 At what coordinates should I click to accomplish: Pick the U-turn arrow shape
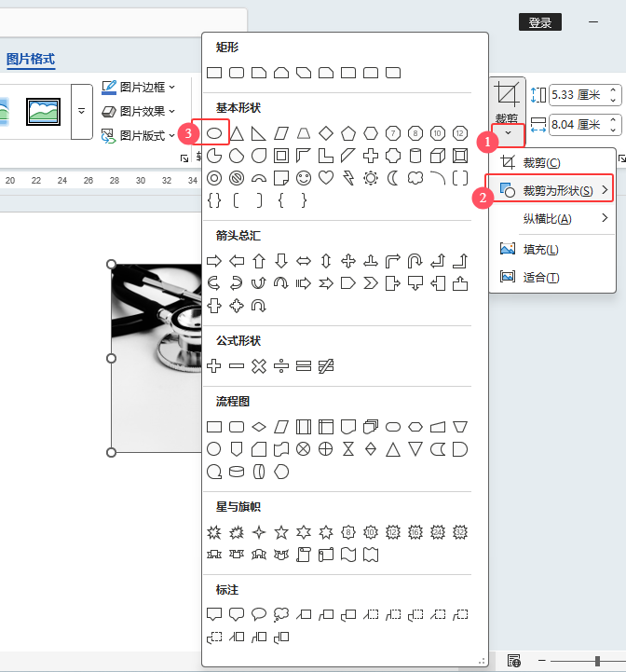415,261
